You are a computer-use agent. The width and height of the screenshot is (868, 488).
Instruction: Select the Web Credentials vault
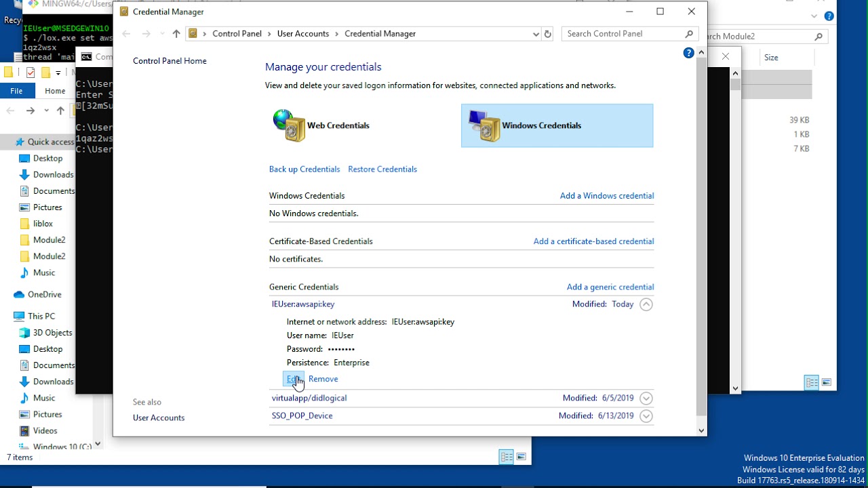coord(321,125)
